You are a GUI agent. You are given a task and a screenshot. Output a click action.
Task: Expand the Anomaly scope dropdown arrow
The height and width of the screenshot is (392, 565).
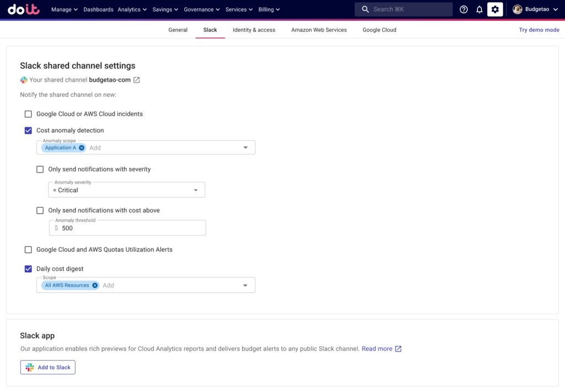pos(246,148)
